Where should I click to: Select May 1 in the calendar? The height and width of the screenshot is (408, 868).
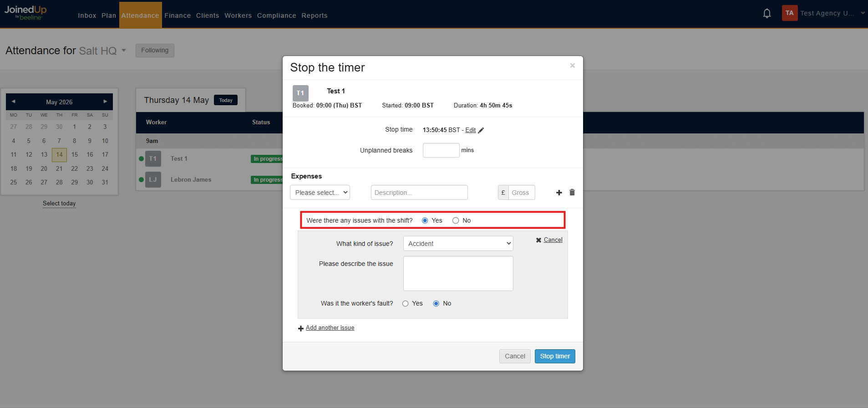pyautogui.click(x=75, y=127)
